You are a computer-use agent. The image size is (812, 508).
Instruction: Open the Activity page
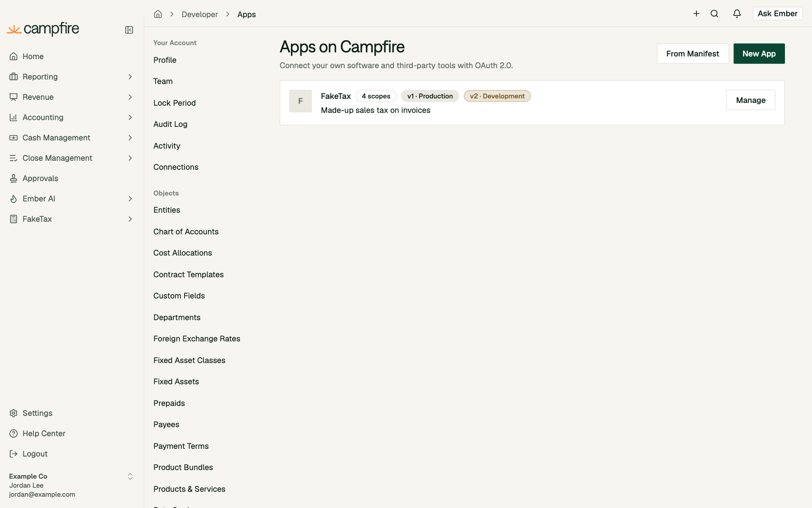coord(166,146)
